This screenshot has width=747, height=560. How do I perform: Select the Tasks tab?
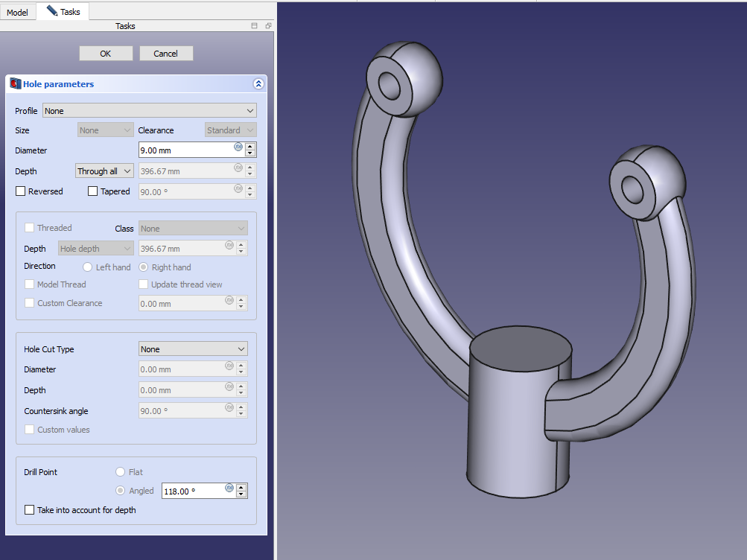tap(64, 12)
